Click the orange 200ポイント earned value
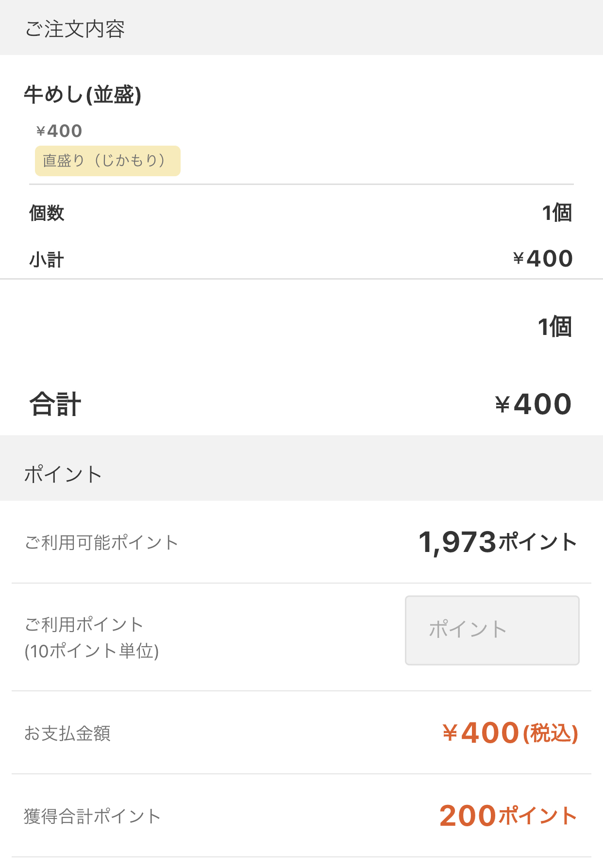The height and width of the screenshot is (868, 603). click(508, 816)
